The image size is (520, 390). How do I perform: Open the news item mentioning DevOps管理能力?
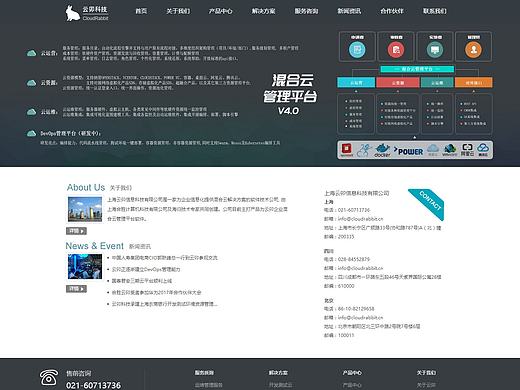tap(146, 269)
